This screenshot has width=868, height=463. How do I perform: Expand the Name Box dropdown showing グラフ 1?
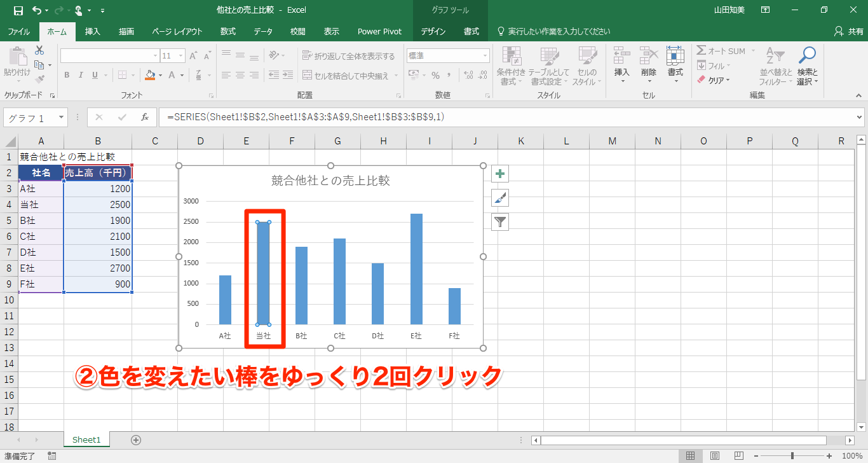[62, 118]
